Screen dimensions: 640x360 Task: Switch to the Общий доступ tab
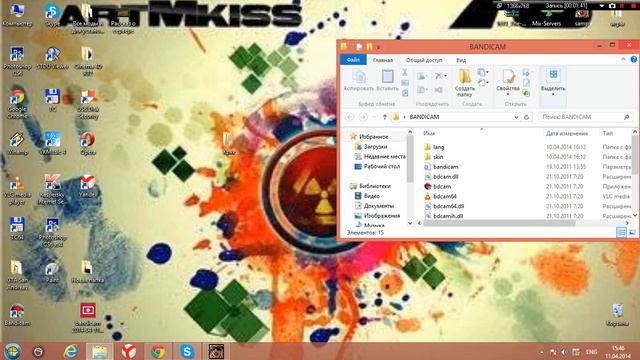[x=424, y=60]
